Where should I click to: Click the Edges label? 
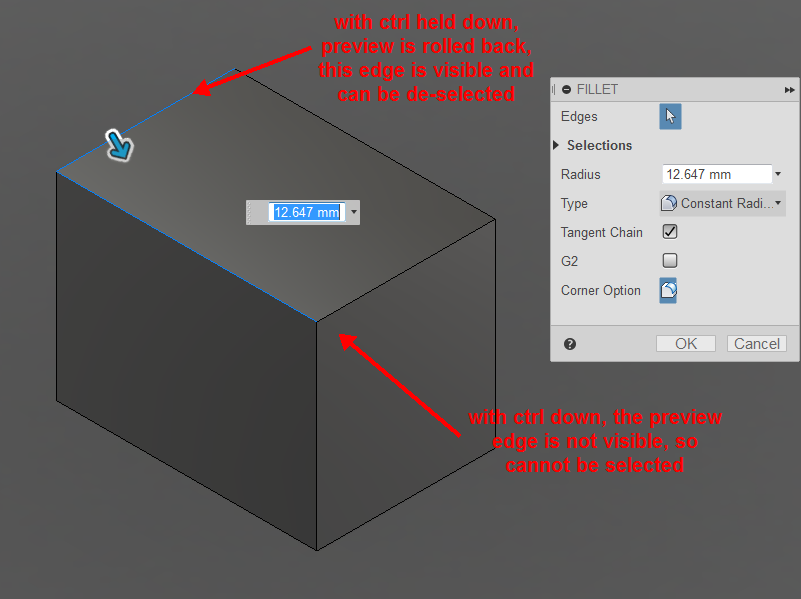[579, 116]
